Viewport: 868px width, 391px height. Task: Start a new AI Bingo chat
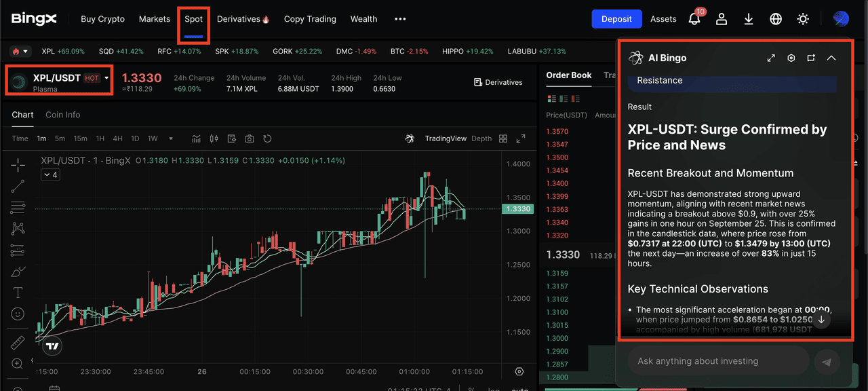pyautogui.click(x=811, y=58)
